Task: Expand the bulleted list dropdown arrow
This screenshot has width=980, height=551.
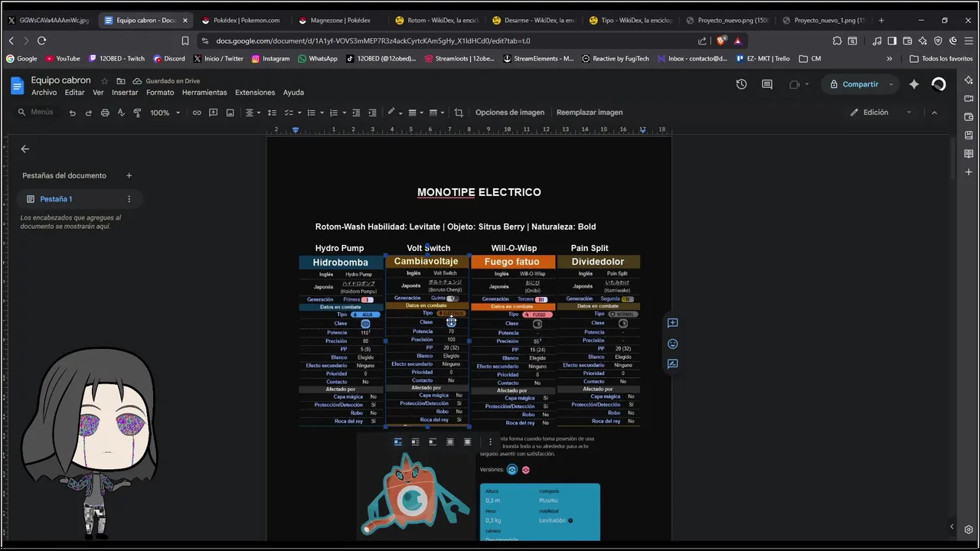Action: 321,112
